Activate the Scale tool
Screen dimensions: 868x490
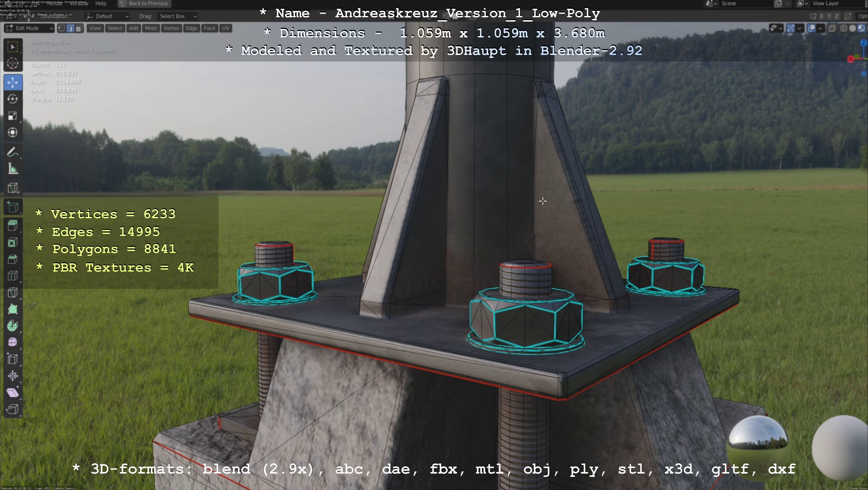click(13, 116)
